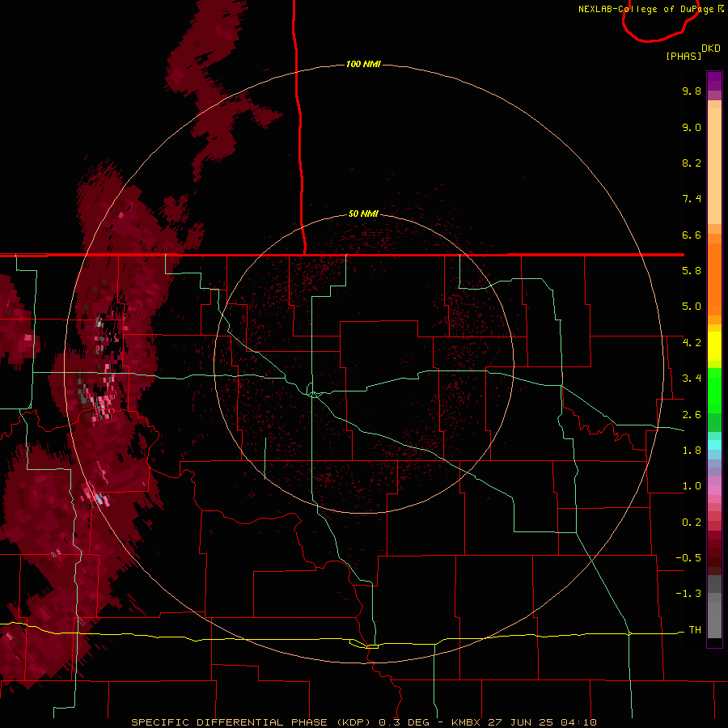The height and width of the screenshot is (728, 728).
Task: Click the cyan segment of the color bar
Action: coord(714,445)
